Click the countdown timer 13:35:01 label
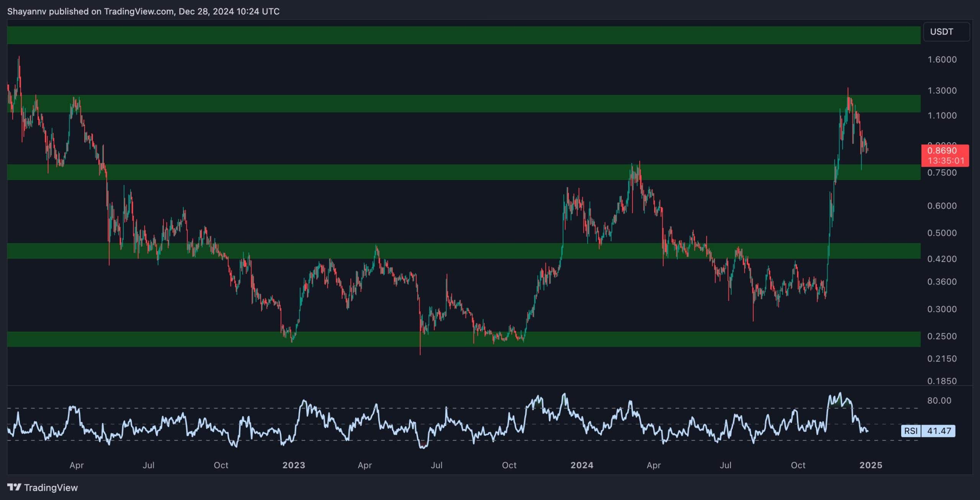The image size is (980, 500). click(x=946, y=161)
